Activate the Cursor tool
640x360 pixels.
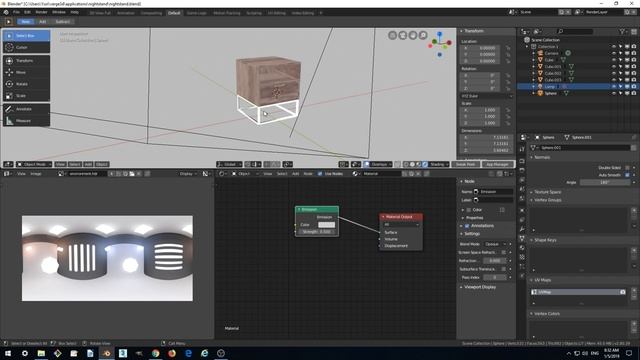[27, 47]
